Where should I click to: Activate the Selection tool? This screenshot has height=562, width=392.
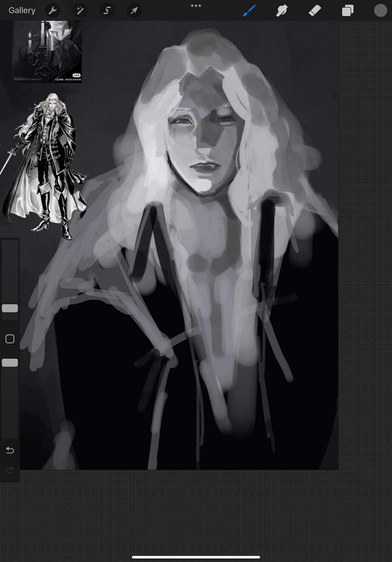(x=107, y=10)
